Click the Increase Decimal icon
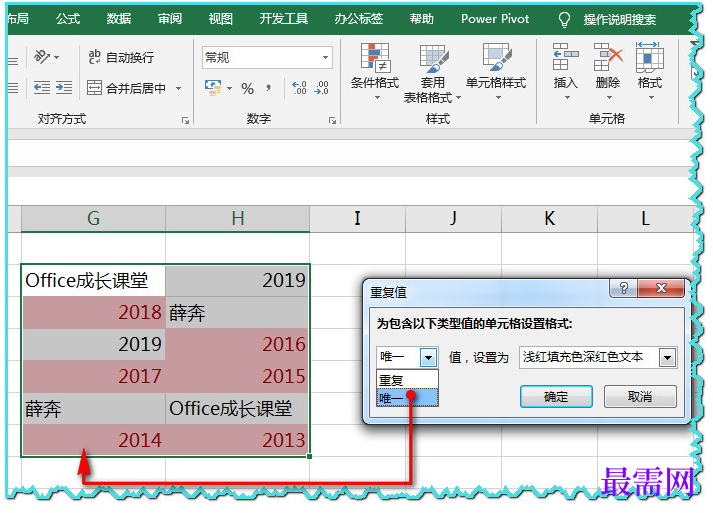Screen dimensions: 713x513 tap(299, 88)
